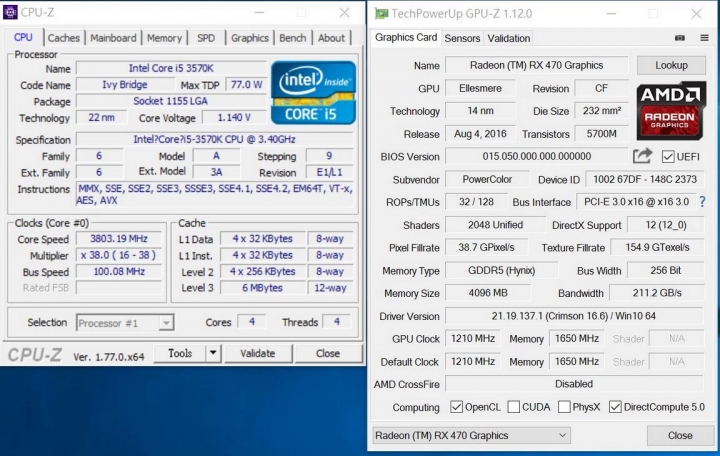Click the Pixel Fillrate value 38.7 GPixel/s
Viewport: 720px width, 456px height.
(486, 248)
